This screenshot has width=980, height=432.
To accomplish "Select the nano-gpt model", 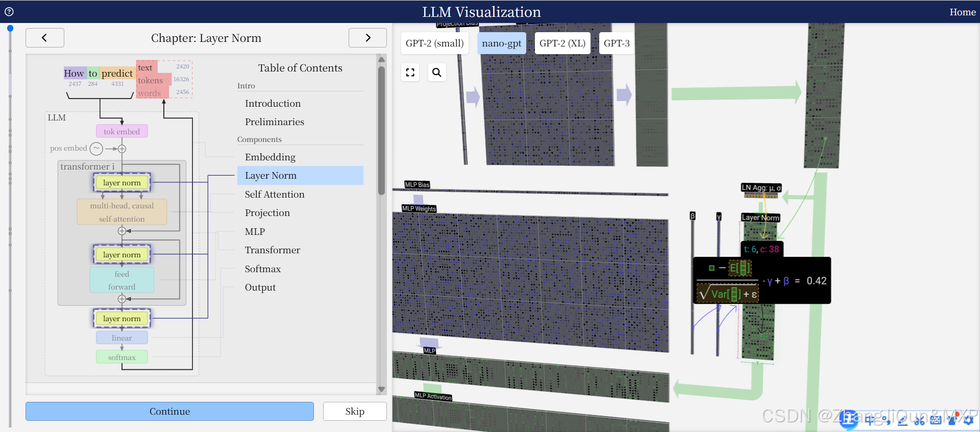I will pos(502,43).
